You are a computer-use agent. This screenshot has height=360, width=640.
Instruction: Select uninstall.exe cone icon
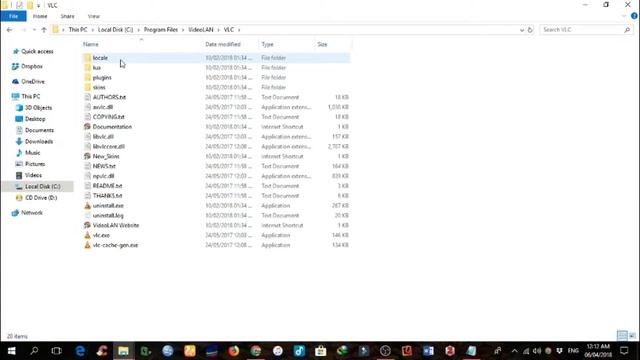[x=87, y=205]
